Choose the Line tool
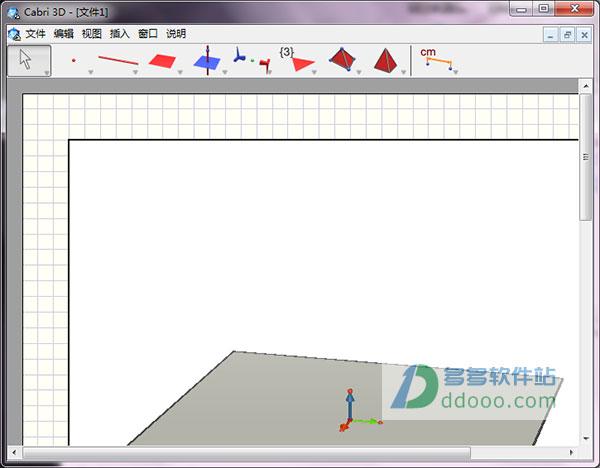Viewport: 600px width, 468px height. [118, 60]
